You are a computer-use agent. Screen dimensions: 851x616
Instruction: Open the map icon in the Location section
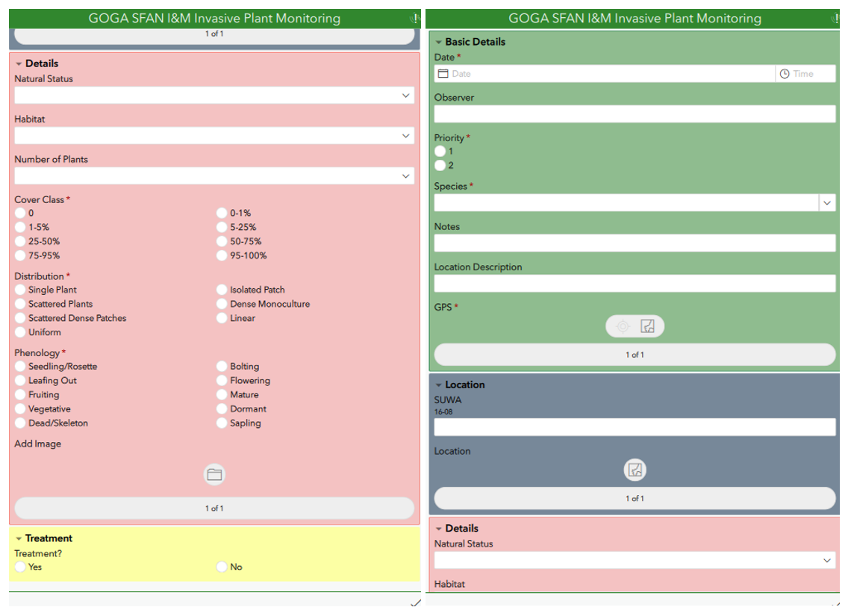click(x=635, y=470)
